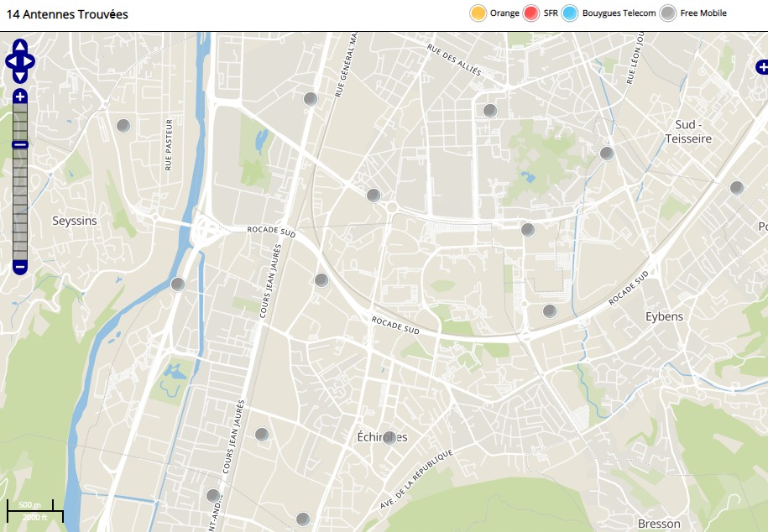
Task: Toggle the SFR operator red circle
Action: (530, 13)
